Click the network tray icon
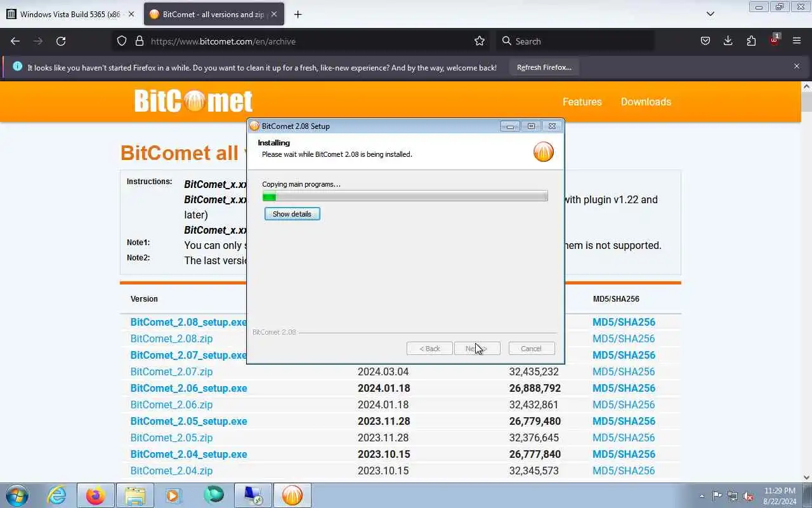 pos(733,496)
